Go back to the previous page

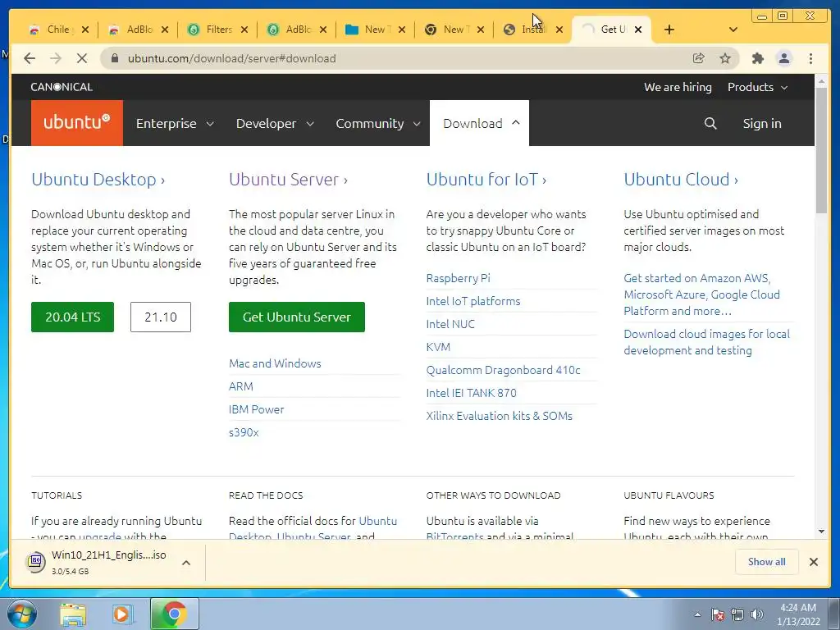coord(30,58)
